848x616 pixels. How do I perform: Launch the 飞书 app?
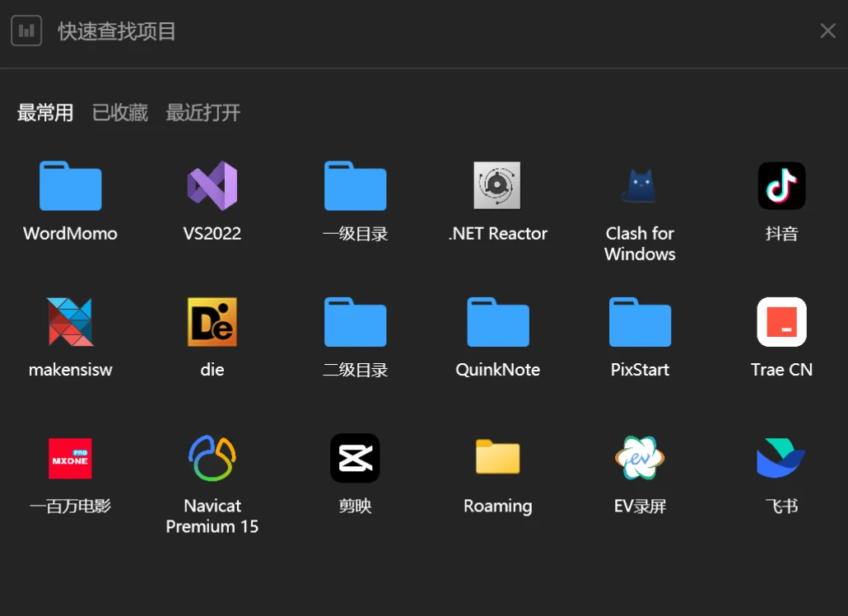[781, 458]
